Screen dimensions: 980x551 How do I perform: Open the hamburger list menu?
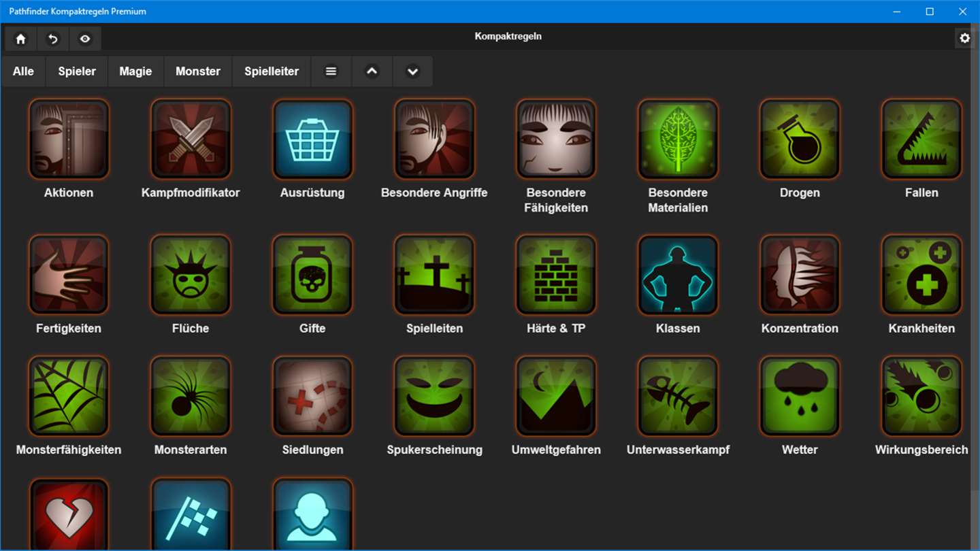click(x=331, y=71)
